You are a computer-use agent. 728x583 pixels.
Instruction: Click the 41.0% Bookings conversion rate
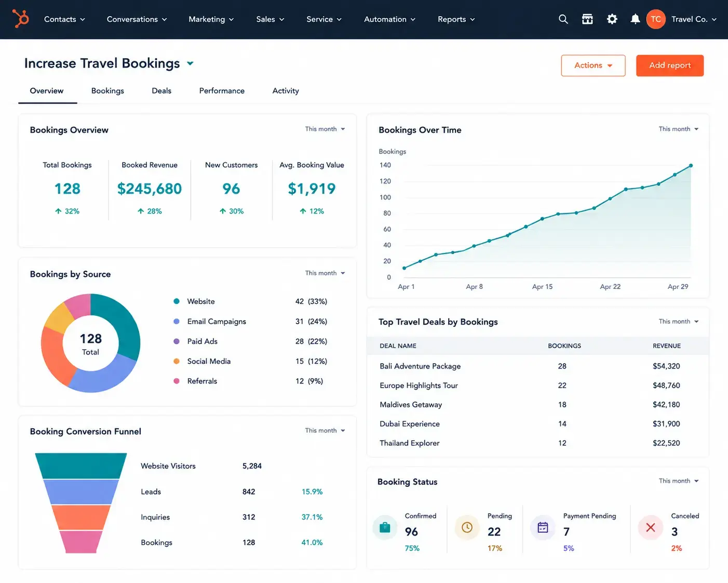coord(312,542)
